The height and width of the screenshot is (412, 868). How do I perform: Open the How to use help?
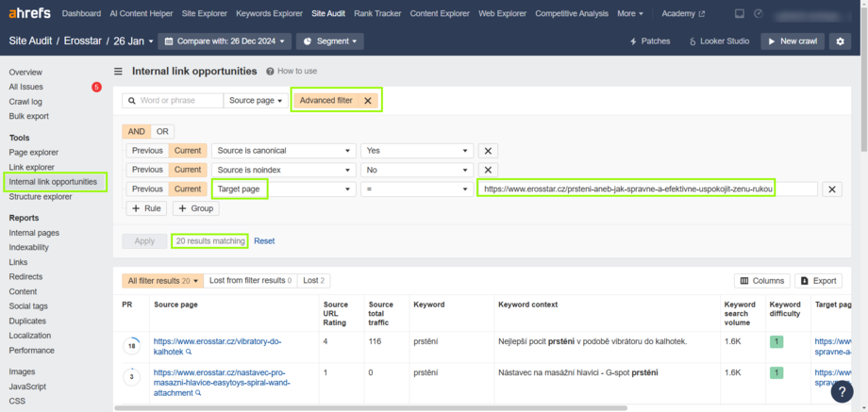click(292, 72)
